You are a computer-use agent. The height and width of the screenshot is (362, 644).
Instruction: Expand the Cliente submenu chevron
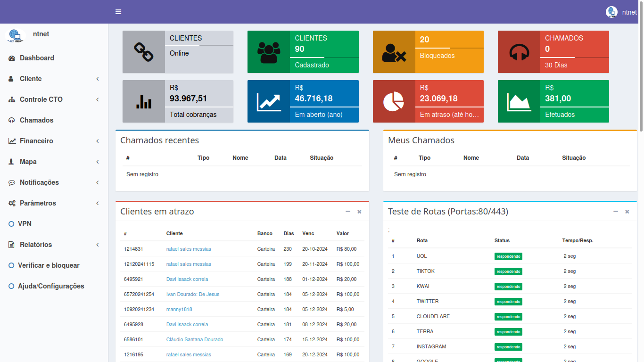click(x=98, y=79)
